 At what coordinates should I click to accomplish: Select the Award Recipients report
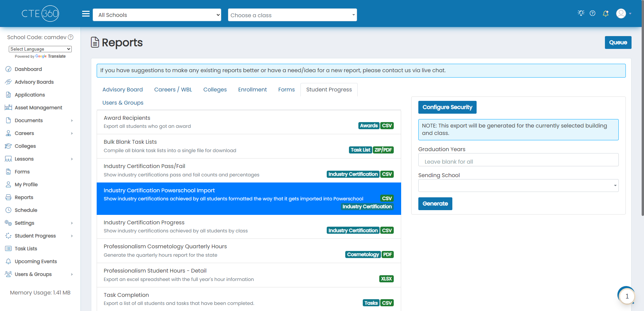[x=249, y=122]
